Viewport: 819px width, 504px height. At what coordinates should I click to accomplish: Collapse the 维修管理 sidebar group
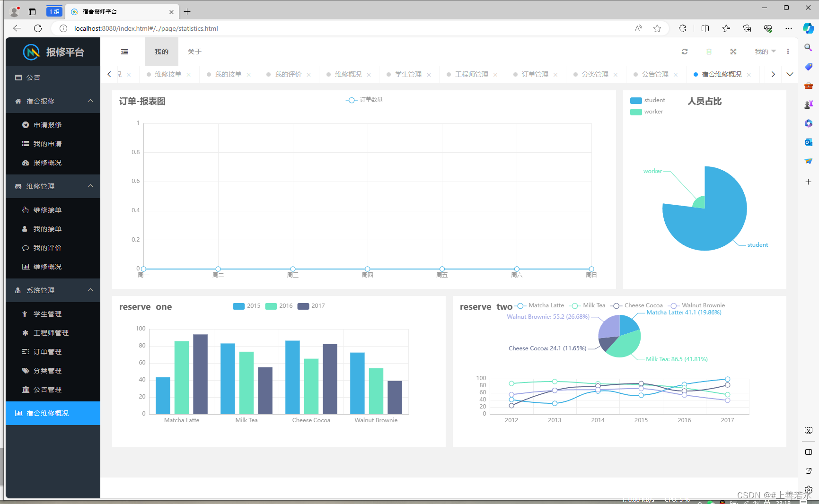click(53, 186)
